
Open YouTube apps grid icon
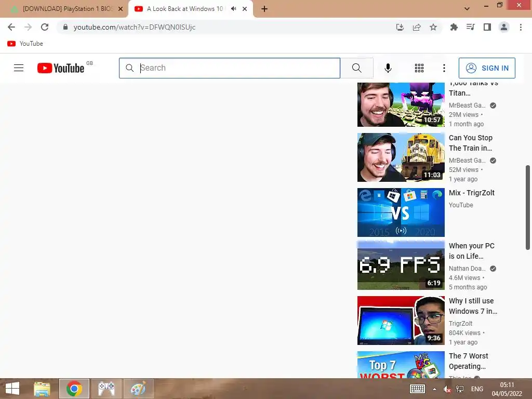pyautogui.click(x=419, y=68)
